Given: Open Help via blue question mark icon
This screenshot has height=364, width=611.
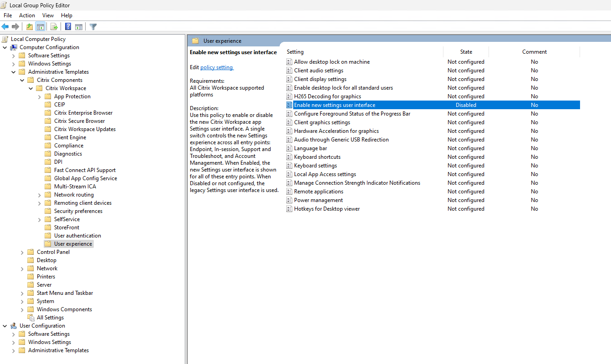Looking at the screenshot, I should pos(68,26).
